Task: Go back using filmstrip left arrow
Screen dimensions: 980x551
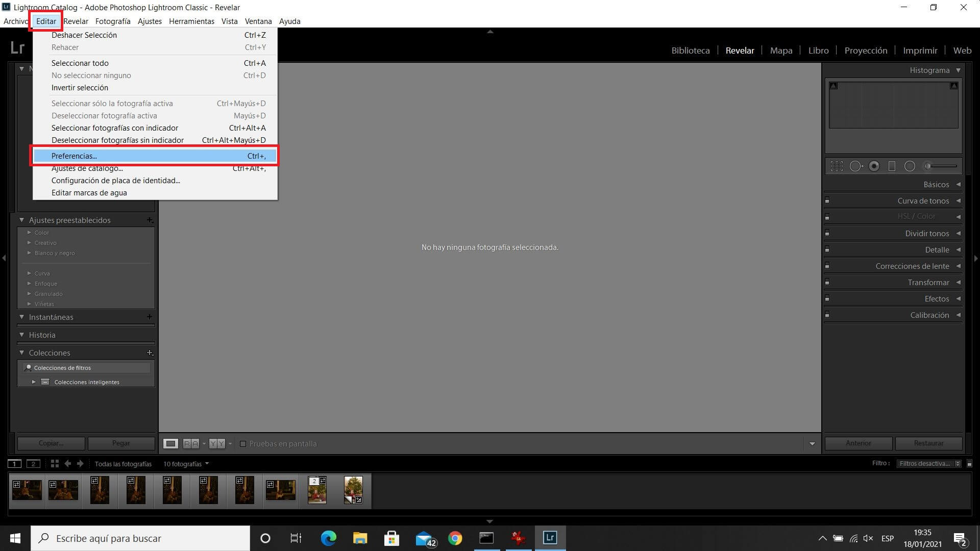Action: pos(67,464)
